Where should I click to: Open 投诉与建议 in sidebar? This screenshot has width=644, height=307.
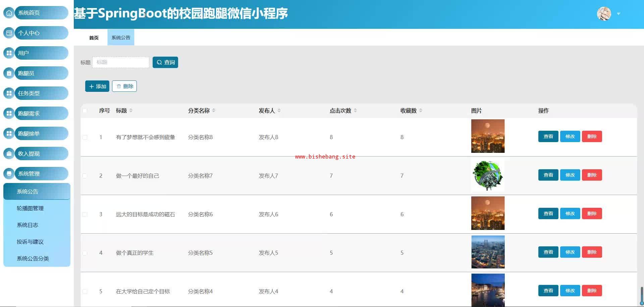37,242
